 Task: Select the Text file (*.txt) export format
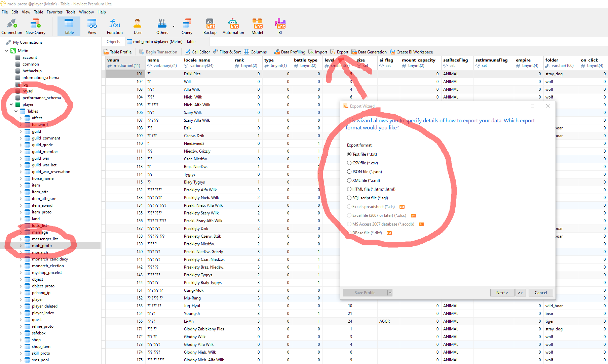click(362, 154)
